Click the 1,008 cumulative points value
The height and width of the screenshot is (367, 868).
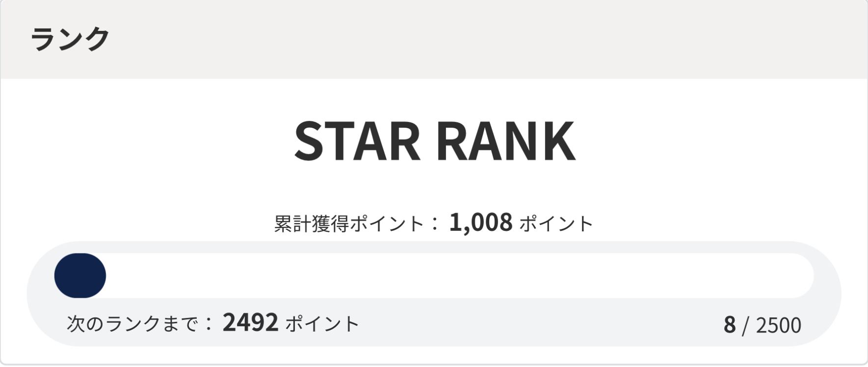pyautogui.click(x=480, y=223)
